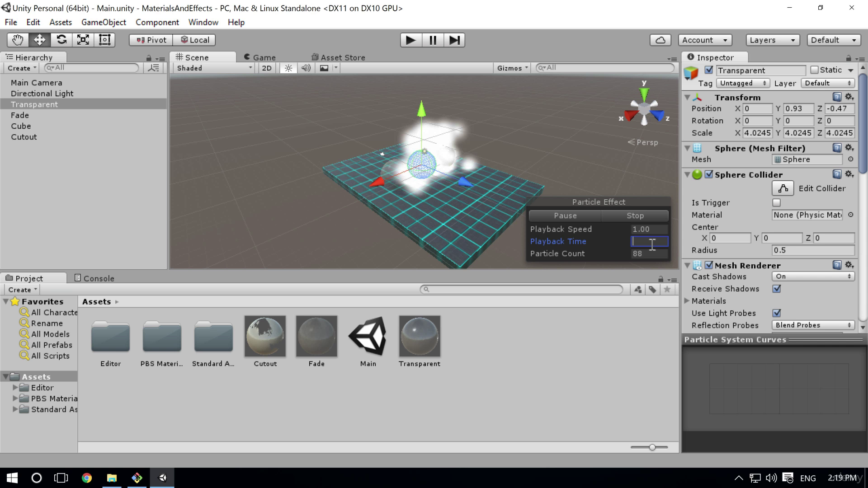Click Edit Collider icon button
Screen dimensions: 868x488
click(x=783, y=188)
